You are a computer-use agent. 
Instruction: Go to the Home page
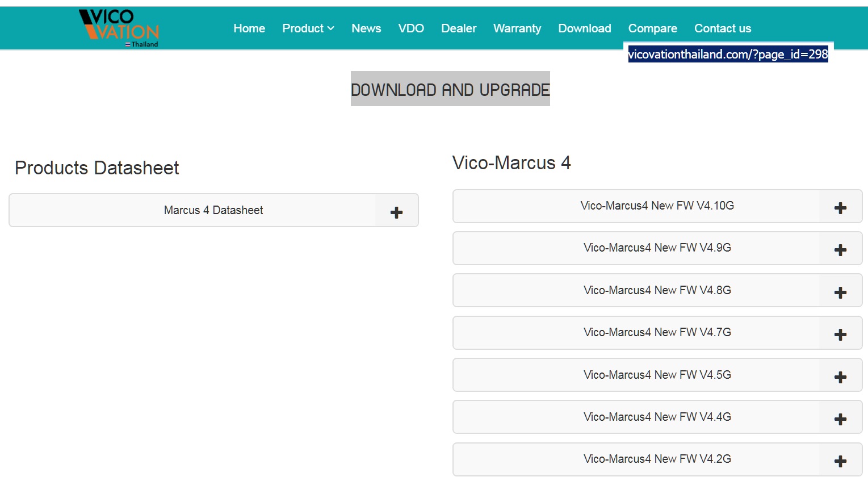[x=249, y=28]
